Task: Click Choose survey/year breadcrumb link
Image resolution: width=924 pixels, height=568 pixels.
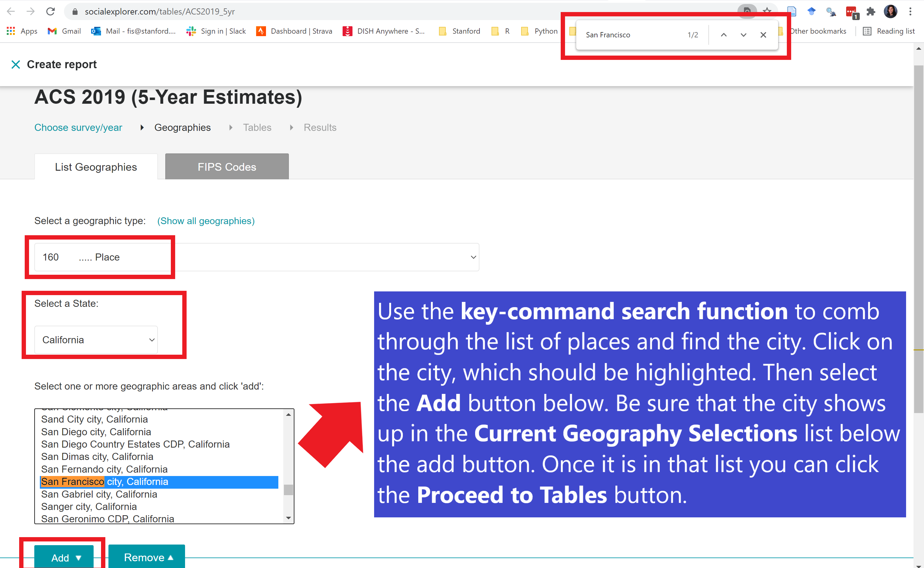Action: coord(78,128)
